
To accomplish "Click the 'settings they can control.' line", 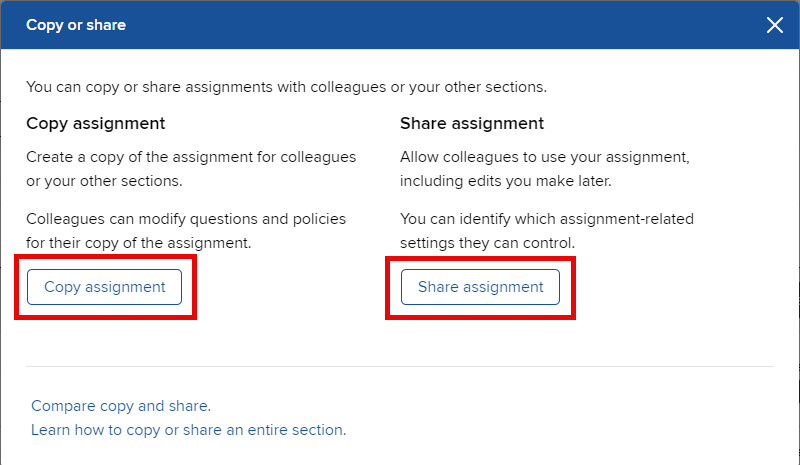I will click(x=486, y=243).
